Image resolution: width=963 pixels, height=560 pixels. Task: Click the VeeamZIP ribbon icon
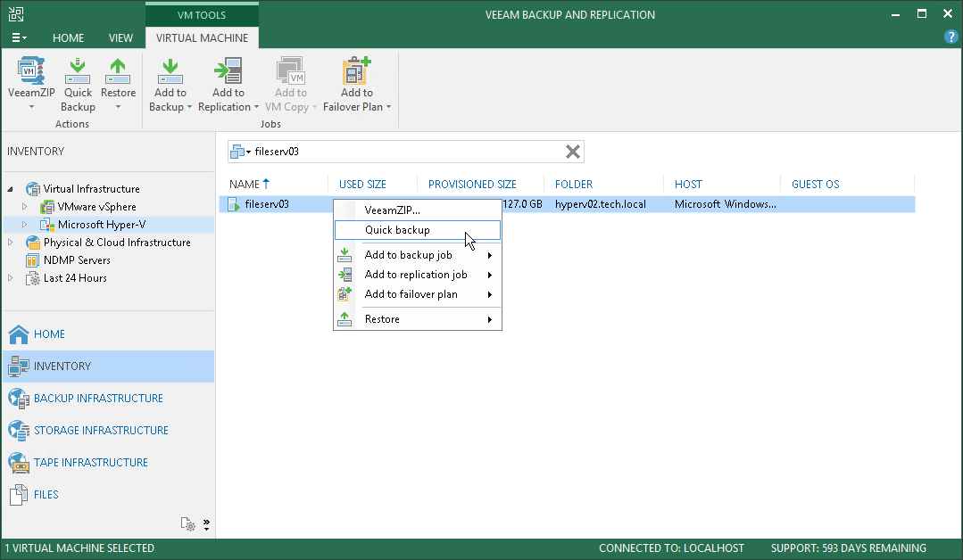tap(30, 71)
